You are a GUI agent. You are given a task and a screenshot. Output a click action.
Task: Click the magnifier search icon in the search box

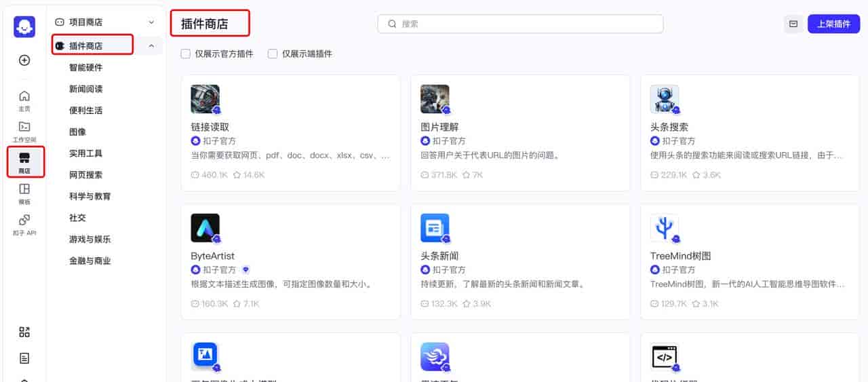[x=392, y=24]
